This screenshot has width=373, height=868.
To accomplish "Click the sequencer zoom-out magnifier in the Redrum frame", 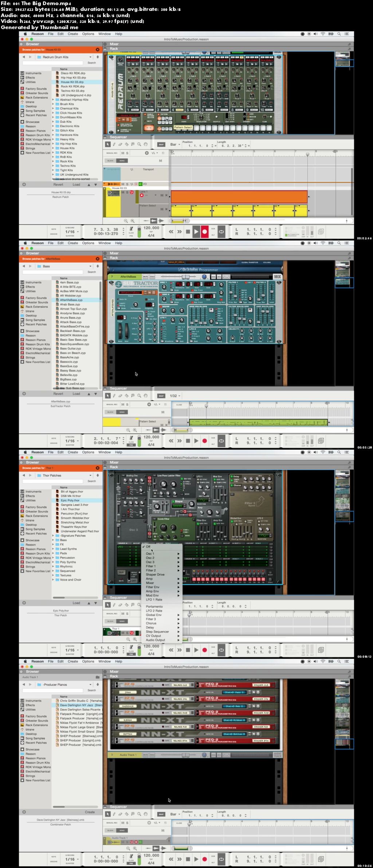I will click(126, 221).
